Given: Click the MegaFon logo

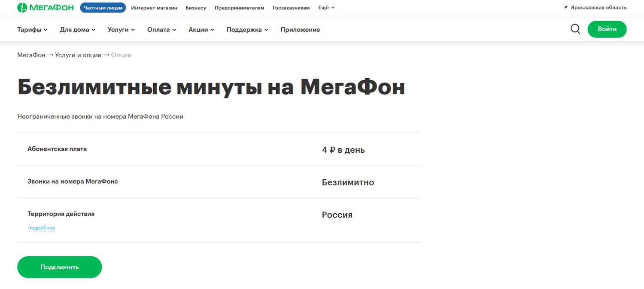Looking at the screenshot, I should pos(46,8).
